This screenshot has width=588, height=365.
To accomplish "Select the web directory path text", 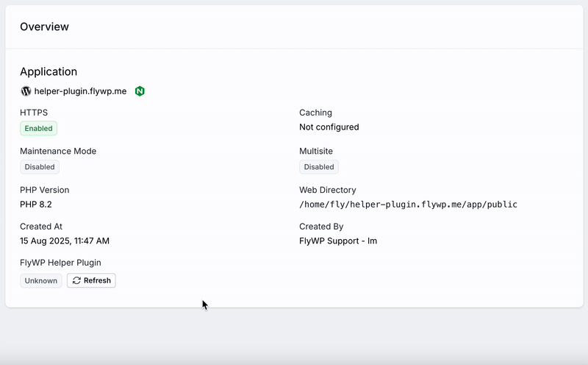I will pos(408,205).
